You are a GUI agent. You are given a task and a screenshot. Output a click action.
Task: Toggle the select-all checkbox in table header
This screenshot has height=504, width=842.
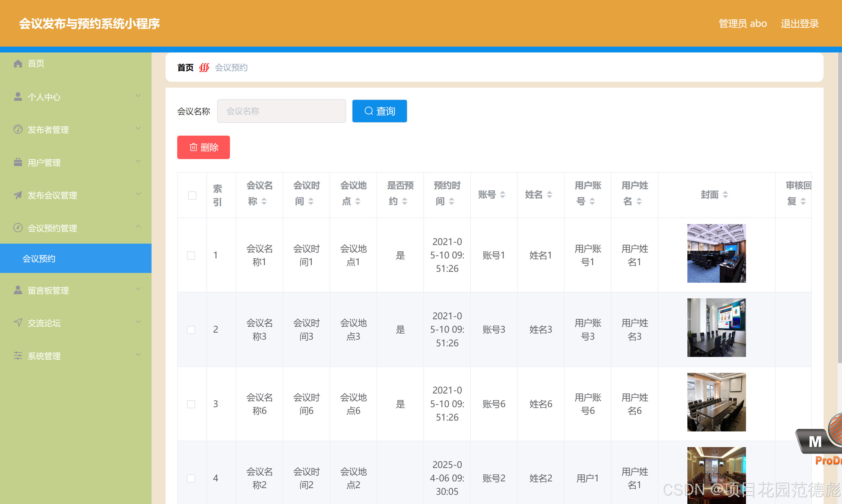(x=192, y=195)
